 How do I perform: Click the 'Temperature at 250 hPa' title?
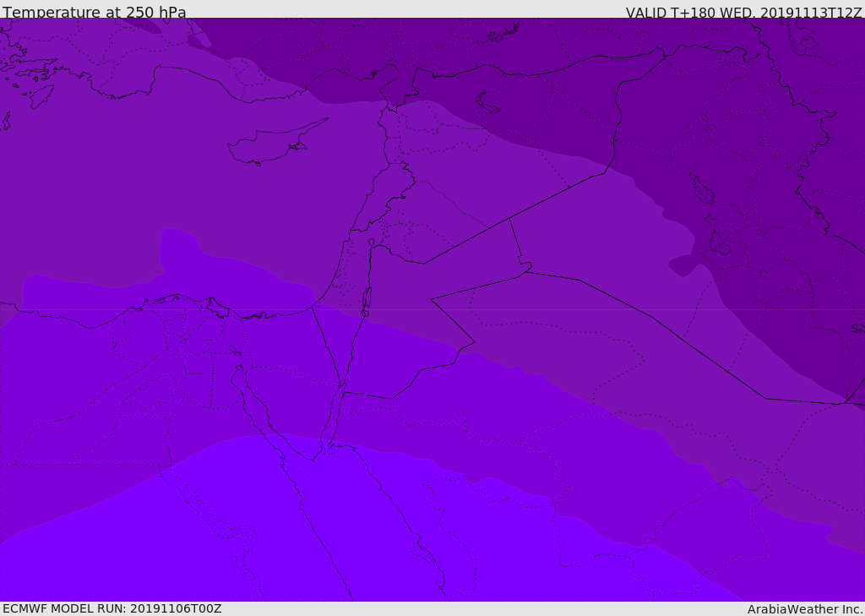click(95, 12)
